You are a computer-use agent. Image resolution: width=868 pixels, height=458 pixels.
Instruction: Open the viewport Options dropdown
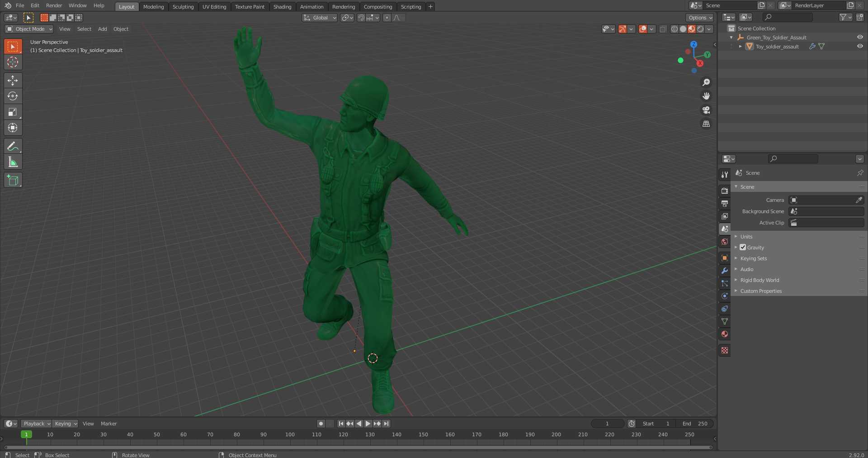[x=700, y=18]
